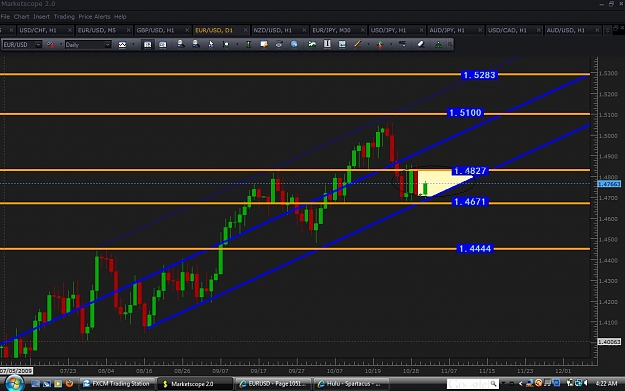Click the Zoom Out magnifier icon
The image size is (625, 391).
196,44
